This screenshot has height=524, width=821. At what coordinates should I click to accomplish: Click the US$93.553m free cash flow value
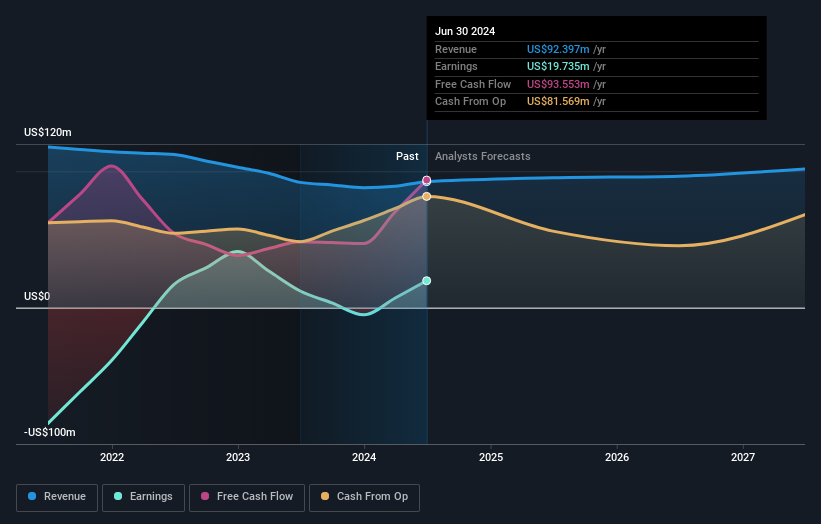pos(558,84)
